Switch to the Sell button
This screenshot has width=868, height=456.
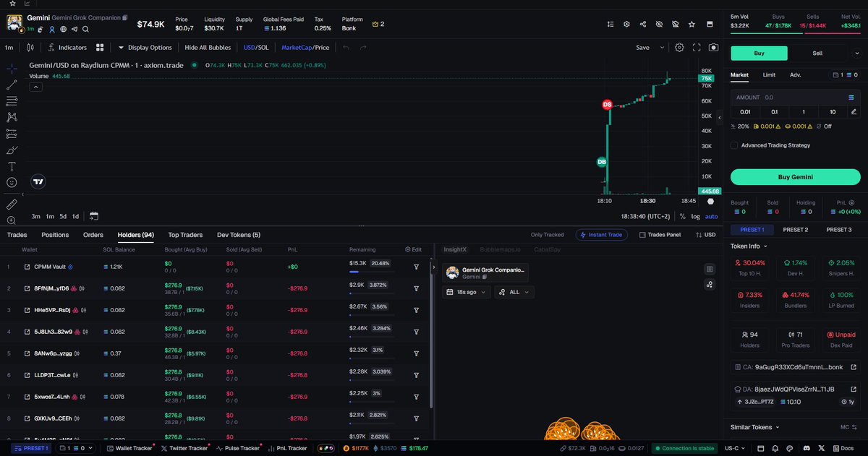point(817,53)
